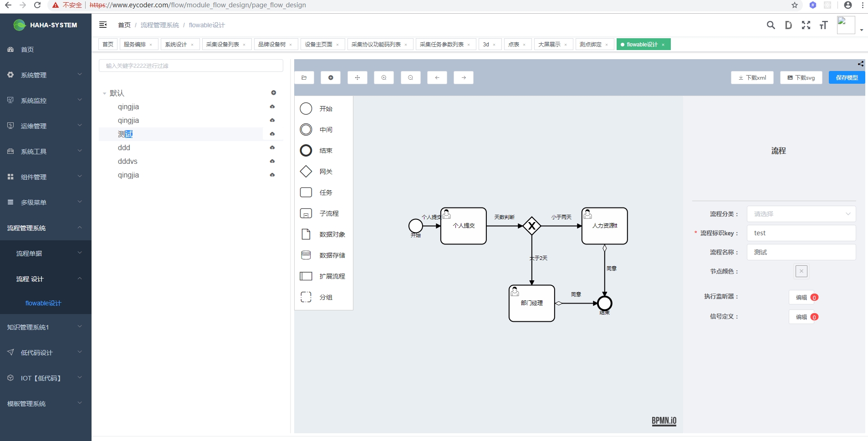
Task: Click the 流程名称 input field
Action: [x=801, y=252]
